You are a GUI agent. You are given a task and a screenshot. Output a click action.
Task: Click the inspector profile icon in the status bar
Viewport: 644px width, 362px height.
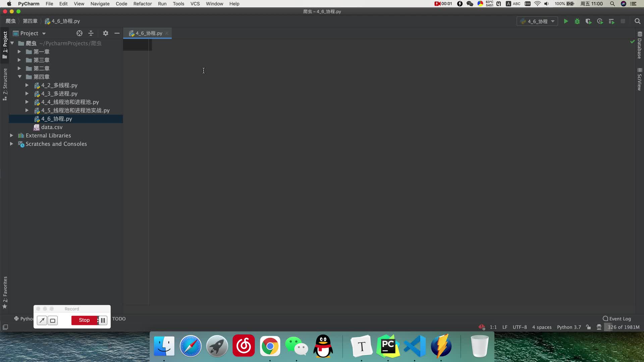(x=599, y=327)
